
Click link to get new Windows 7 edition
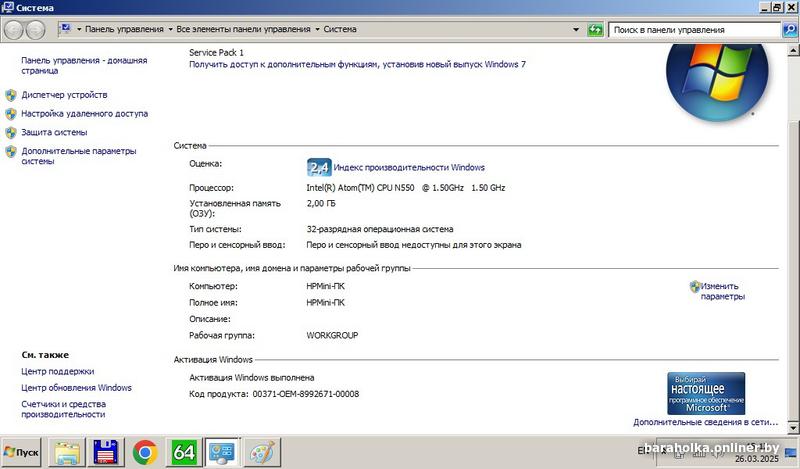tap(357, 64)
